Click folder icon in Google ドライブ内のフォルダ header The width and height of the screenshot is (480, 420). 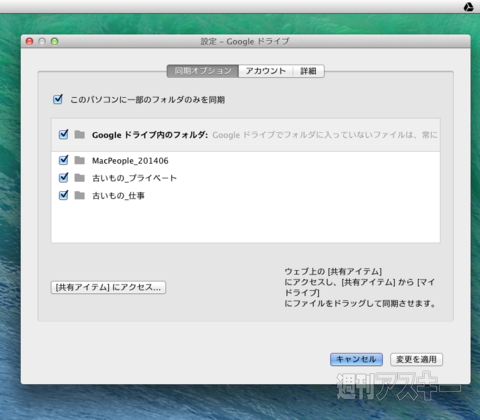79,135
